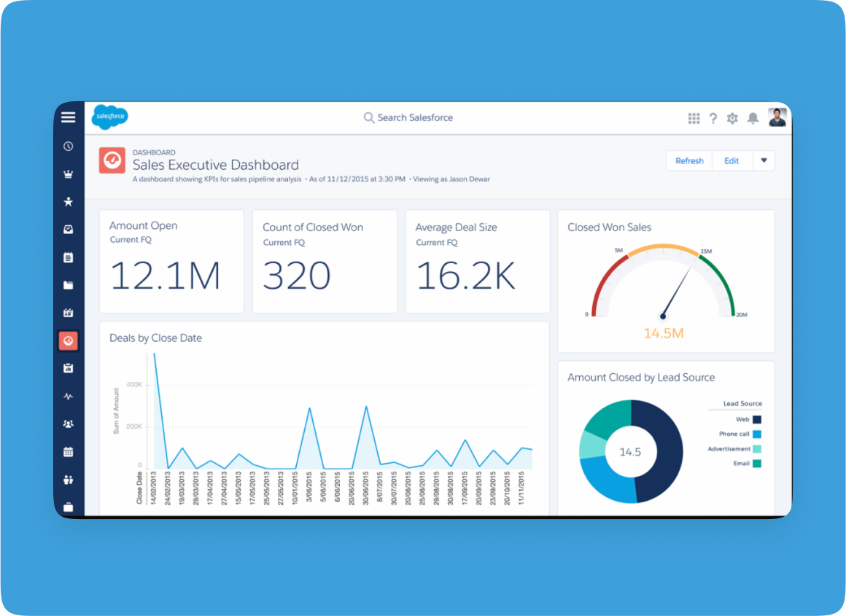Click in the Search Salesforce field
This screenshot has height=616, width=846.
[414, 117]
